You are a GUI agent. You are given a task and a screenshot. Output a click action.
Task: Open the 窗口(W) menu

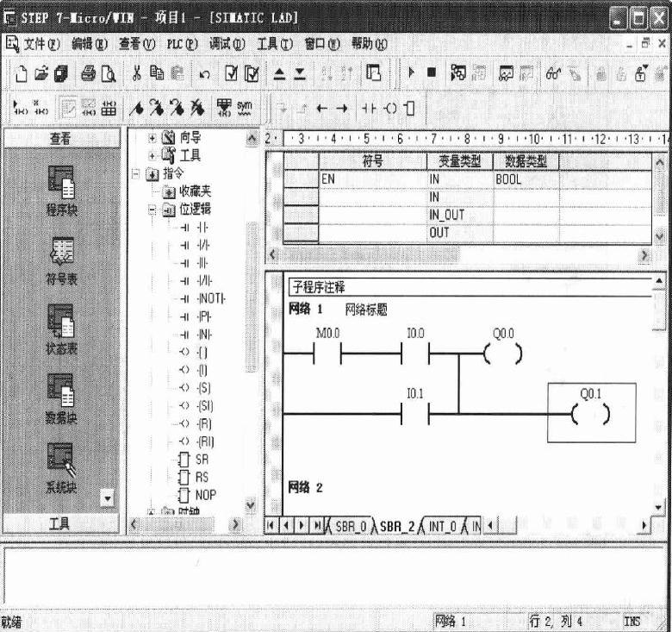(322, 44)
